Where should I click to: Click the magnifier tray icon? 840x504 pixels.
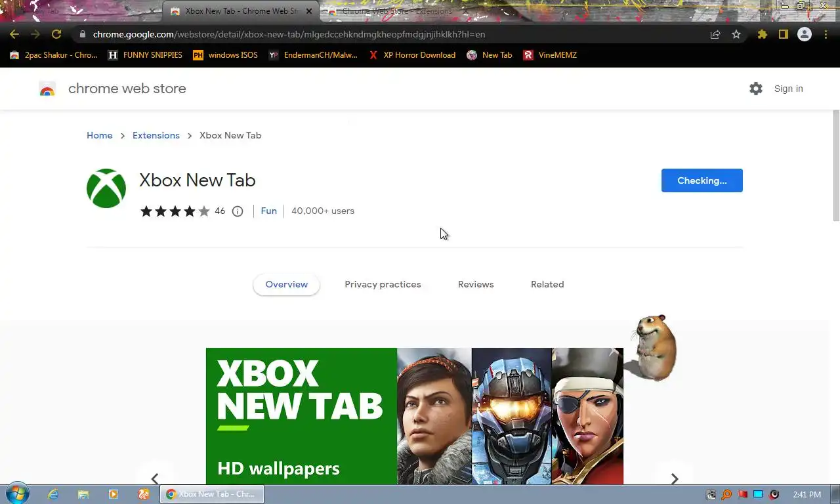[726, 494]
